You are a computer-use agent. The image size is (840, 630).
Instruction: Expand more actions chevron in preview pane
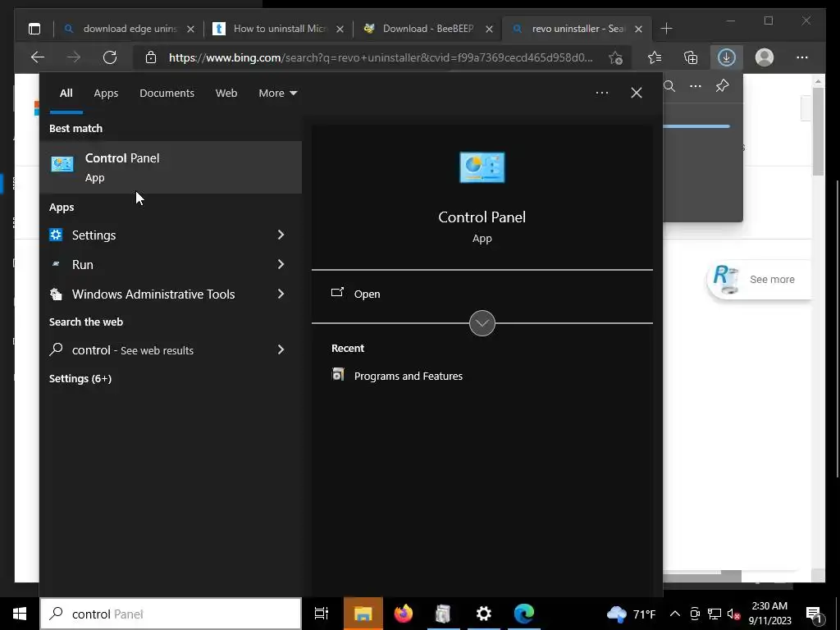click(482, 323)
